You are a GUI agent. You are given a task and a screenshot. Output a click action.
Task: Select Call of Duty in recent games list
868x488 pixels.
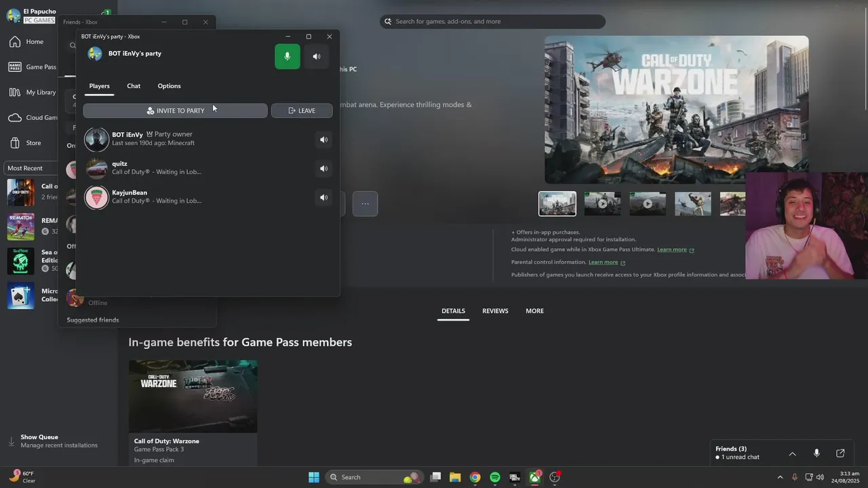[x=31, y=192]
